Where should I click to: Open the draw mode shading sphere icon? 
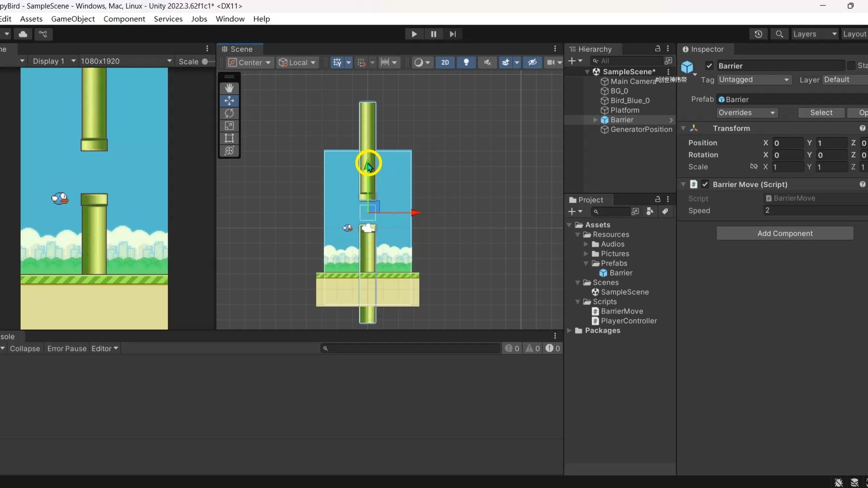pyautogui.click(x=419, y=62)
